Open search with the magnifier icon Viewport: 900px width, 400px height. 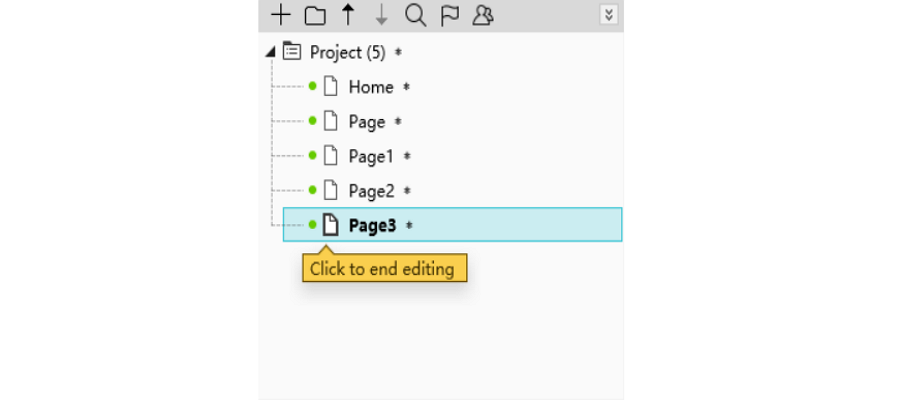(416, 15)
